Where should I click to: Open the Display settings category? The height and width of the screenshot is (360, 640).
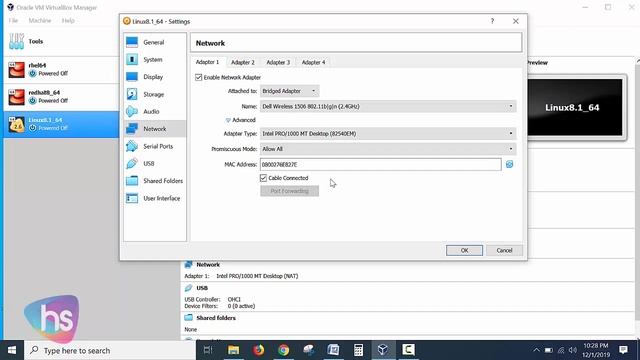pyautogui.click(x=155, y=77)
